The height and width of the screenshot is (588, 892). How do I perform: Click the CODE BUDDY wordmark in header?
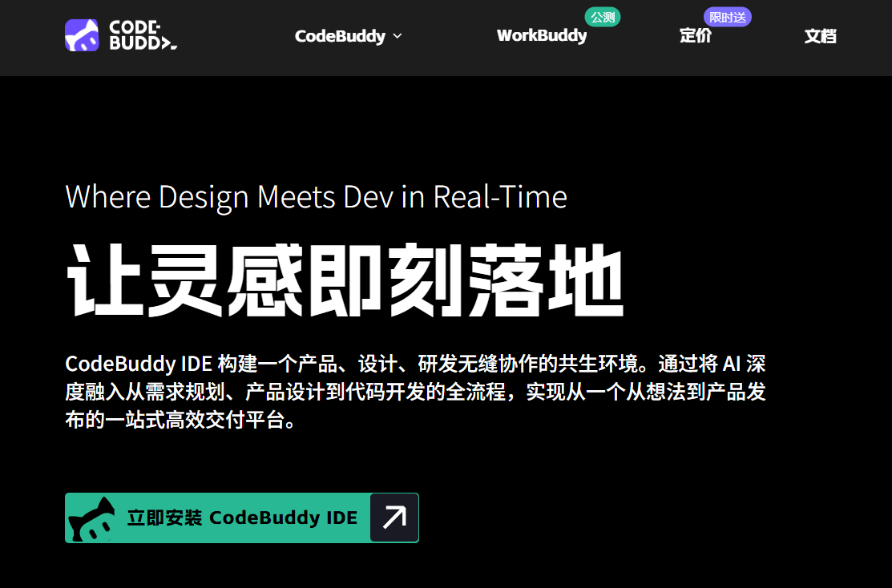click(143, 35)
